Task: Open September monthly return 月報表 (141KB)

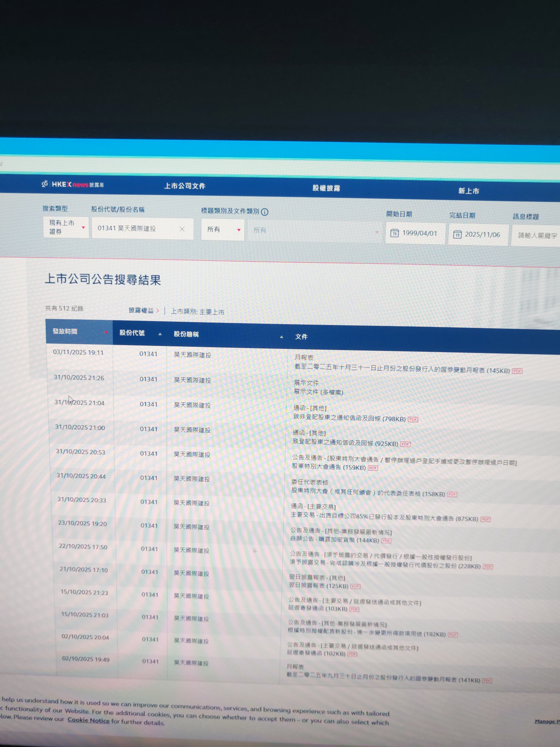Action: 383,678
